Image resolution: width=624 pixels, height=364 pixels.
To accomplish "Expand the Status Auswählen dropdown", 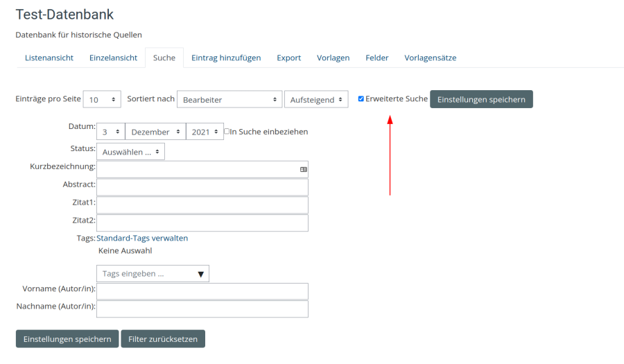I will 130,152.
